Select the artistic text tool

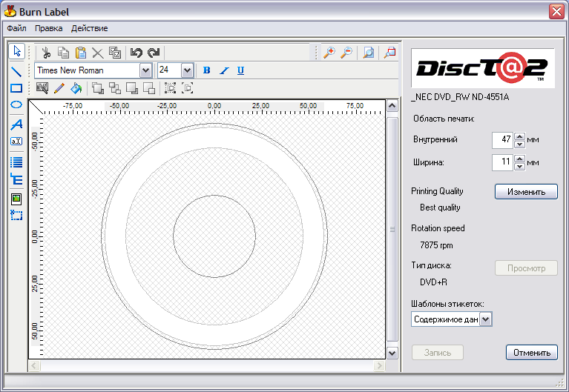click(16, 124)
